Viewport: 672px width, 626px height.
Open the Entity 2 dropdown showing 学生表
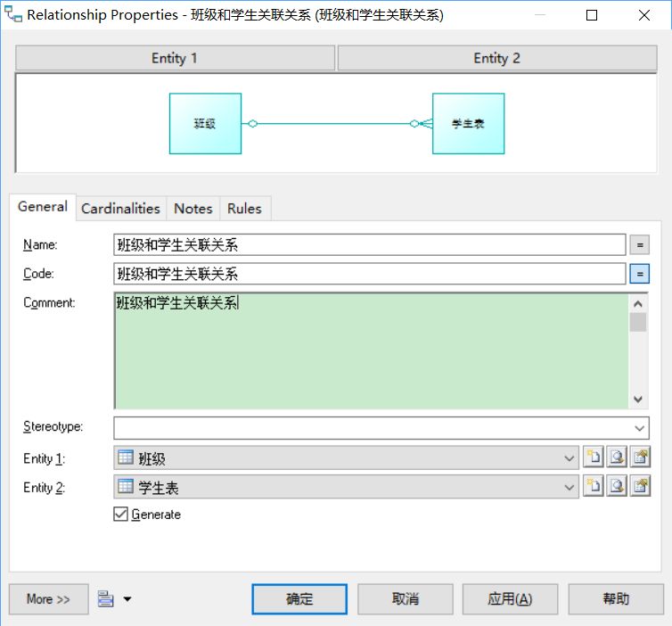tap(346, 487)
